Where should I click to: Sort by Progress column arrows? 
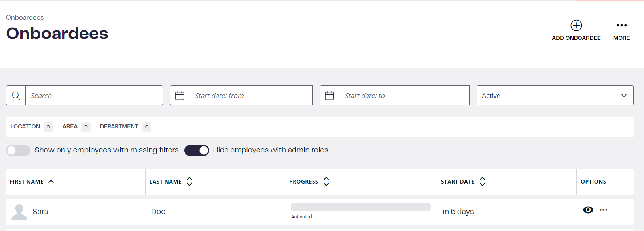point(326,182)
